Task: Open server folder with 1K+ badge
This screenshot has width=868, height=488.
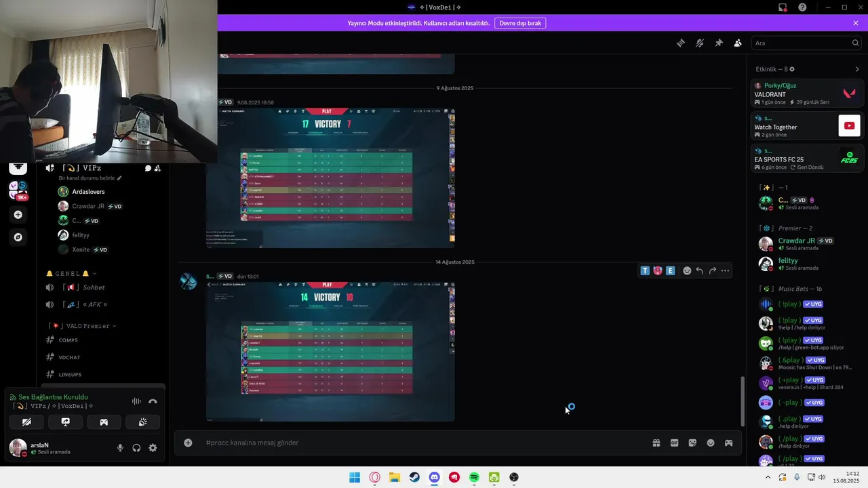Action: [x=18, y=190]
